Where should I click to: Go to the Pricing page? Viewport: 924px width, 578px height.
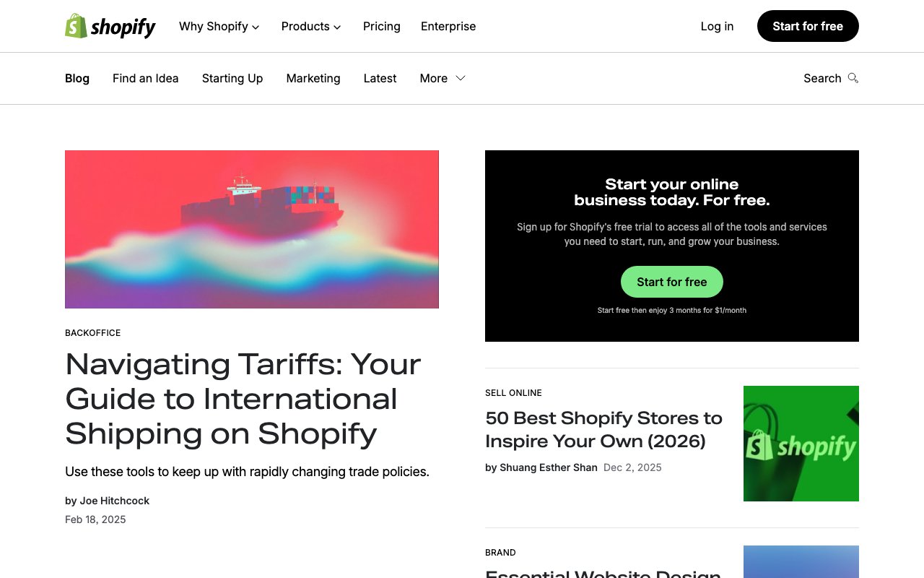point(381,27)
